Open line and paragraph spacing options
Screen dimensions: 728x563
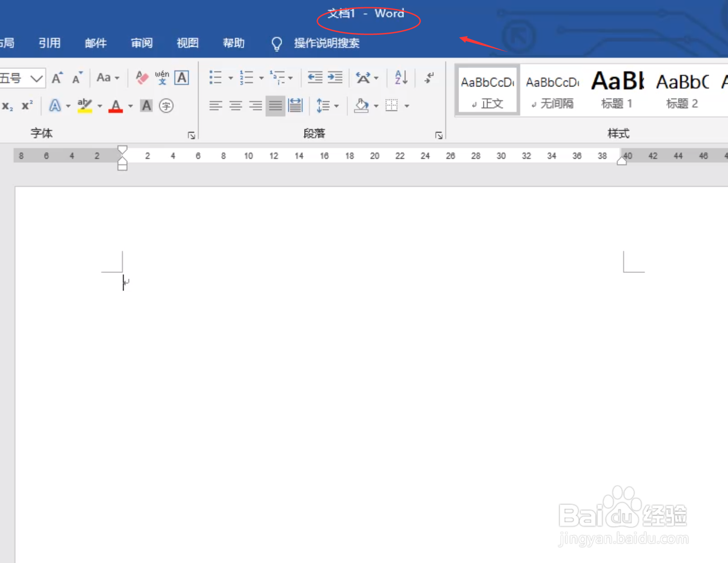tap(327, 106)
